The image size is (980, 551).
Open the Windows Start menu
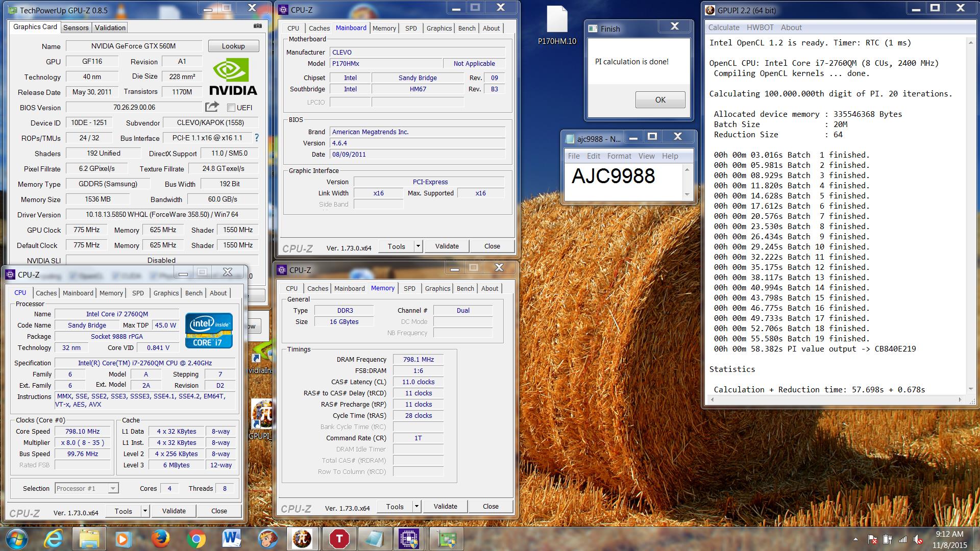[16, 539]
